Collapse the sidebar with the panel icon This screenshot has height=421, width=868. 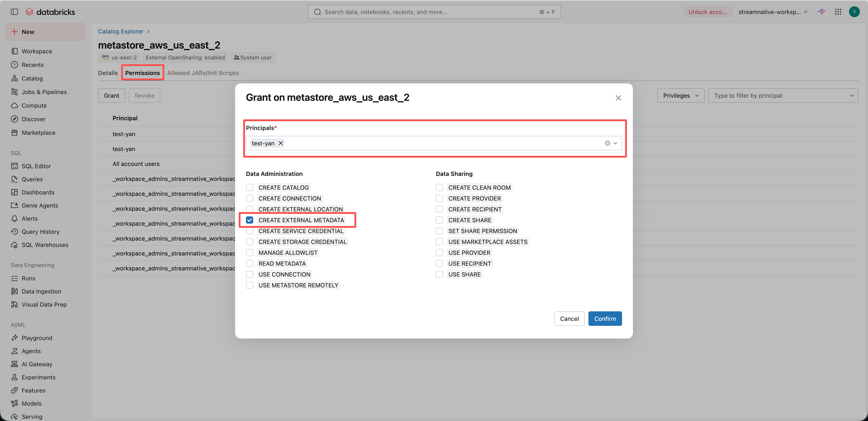point(14,12)
